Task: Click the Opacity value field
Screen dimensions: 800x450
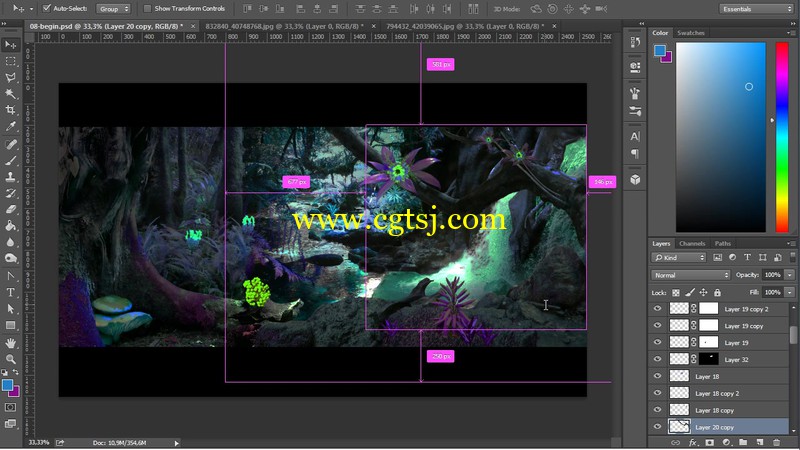Action: (772, 275)
